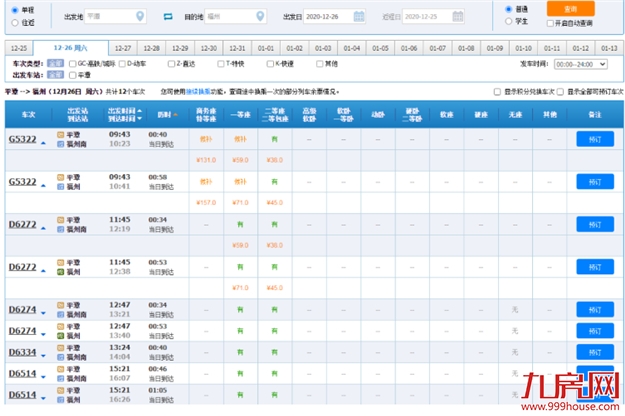Open the departure time range dropdown
This screenshot has height=416, width=625.
(580, 64)
